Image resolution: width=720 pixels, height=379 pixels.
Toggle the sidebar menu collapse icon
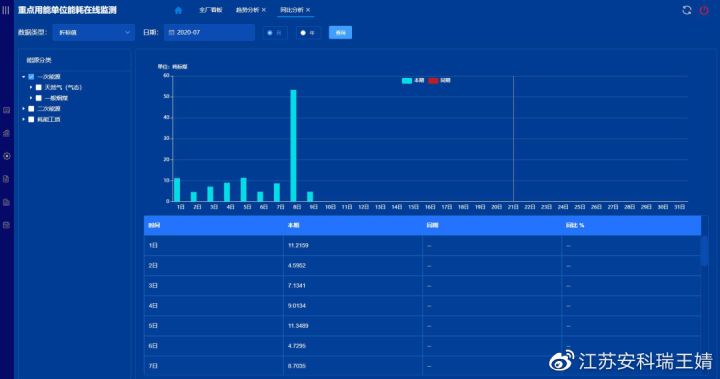pos(6,10)
